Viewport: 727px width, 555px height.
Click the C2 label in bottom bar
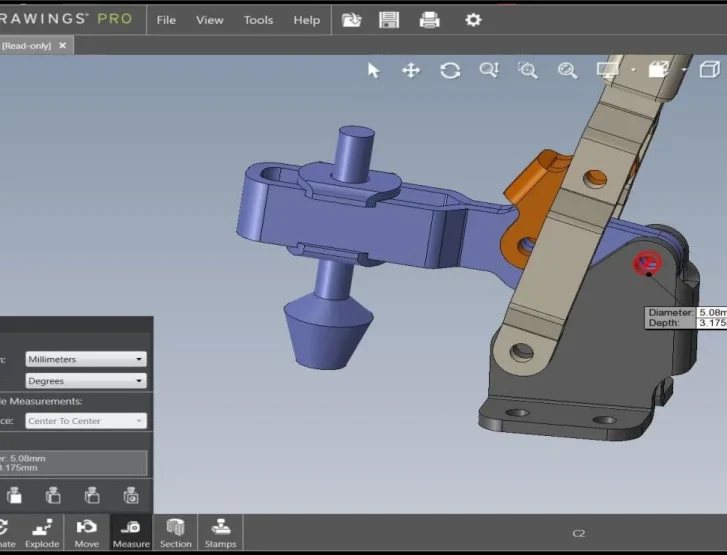click(x=579, y=533)
